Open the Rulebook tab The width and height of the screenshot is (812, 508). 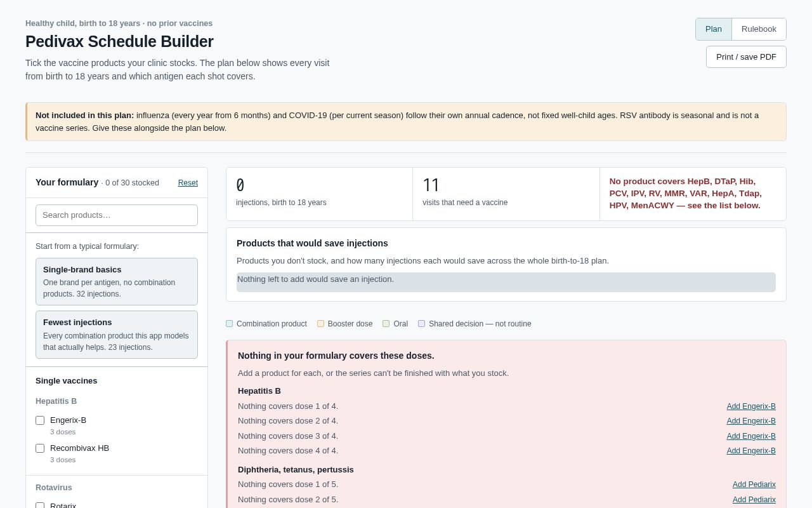click(x=759, y=29)
